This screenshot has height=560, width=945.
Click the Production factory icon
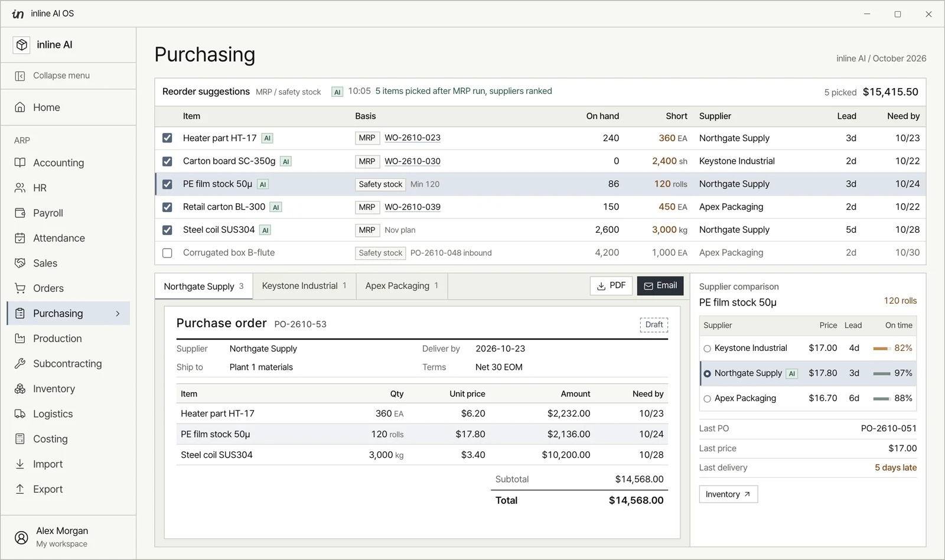coord(20,338)
